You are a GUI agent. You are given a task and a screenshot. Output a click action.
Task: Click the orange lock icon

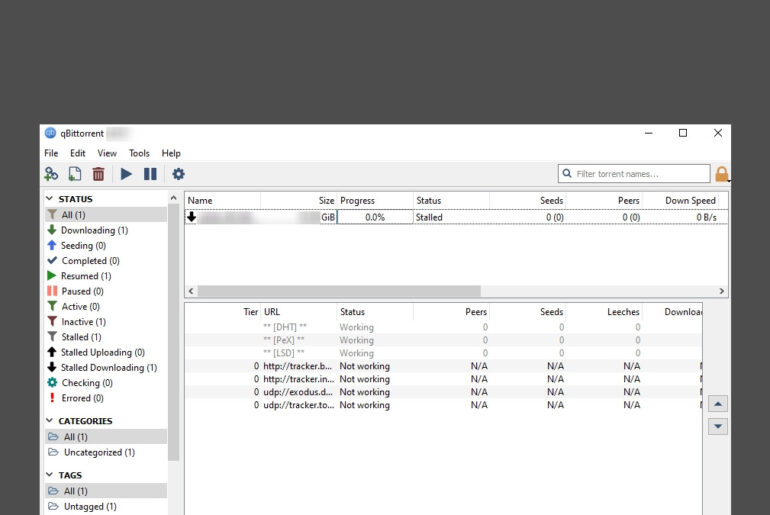(x=721, y=174)
